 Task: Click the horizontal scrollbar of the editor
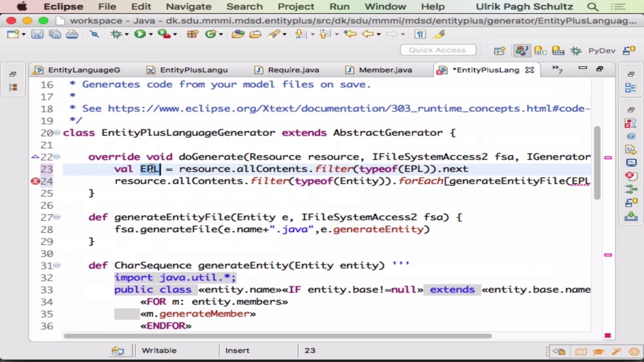point(277,336)
